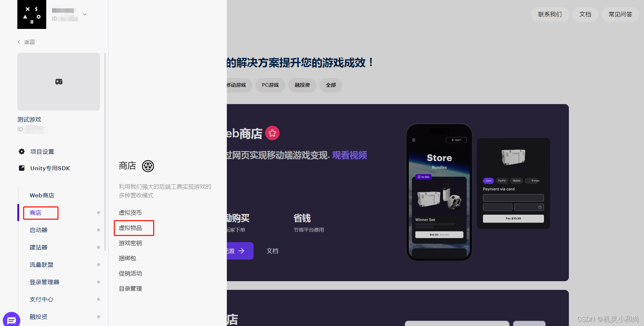Viewport: 644px width, 326px height.
Task: Expand the 9 more payment options
Action: coord(533,181)
